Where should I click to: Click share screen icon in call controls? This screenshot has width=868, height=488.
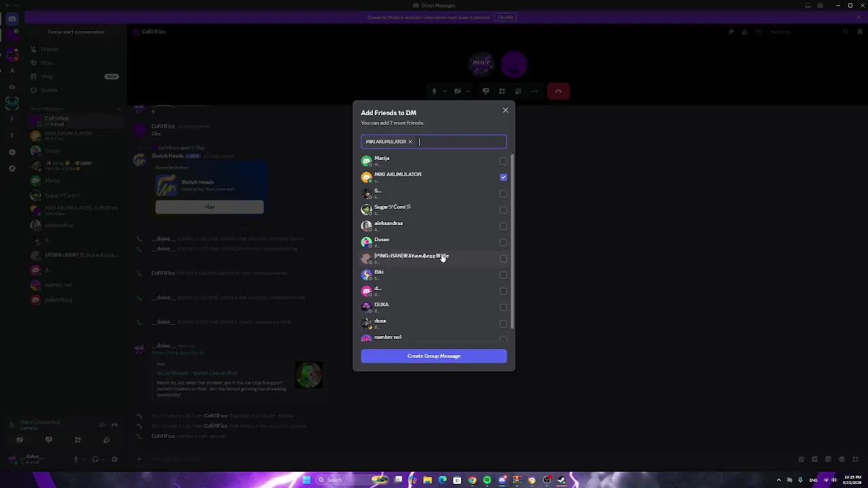click(486, 91)
